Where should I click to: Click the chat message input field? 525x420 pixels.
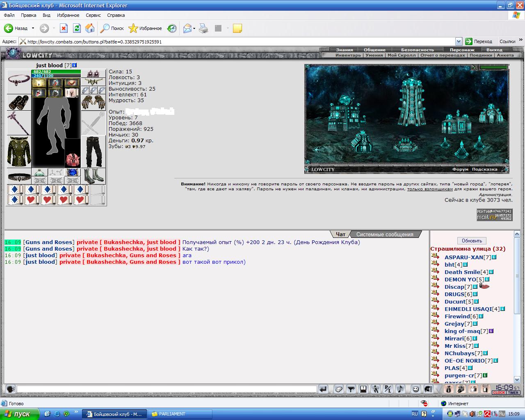tap(167, 389)
